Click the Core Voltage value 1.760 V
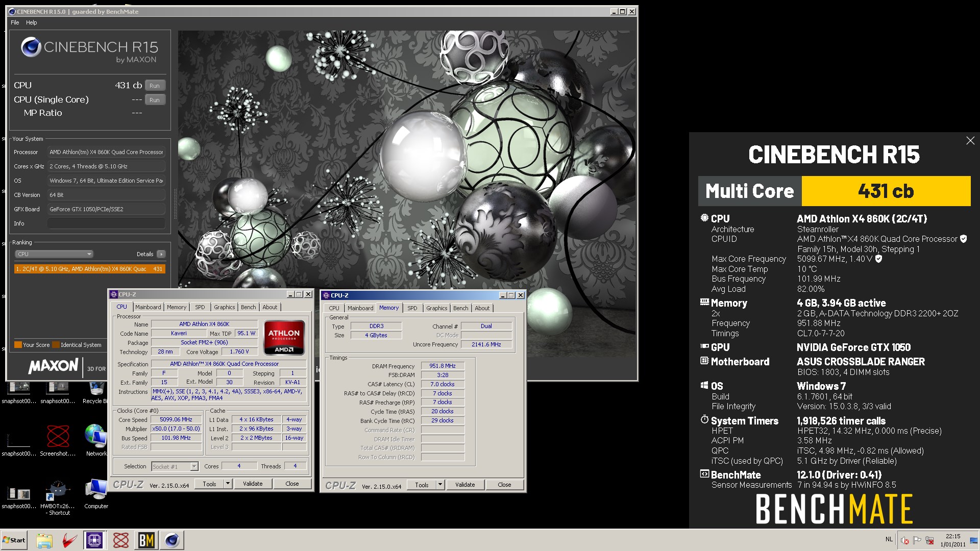The width and height of the screenshot is (980, 551). pyautogui.click(x=239, y=352)
